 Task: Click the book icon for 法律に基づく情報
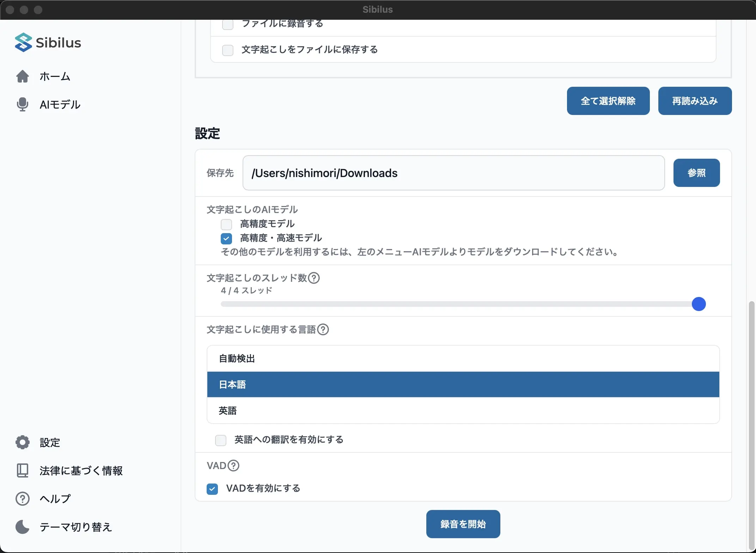click(x=23, y=470)
